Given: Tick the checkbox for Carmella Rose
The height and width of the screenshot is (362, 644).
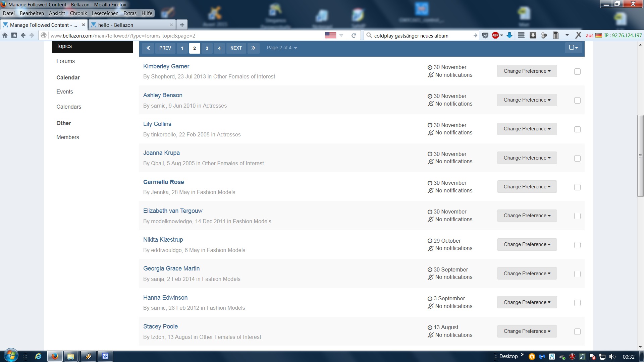Looking at the screenshot, I should click(577, 187).
